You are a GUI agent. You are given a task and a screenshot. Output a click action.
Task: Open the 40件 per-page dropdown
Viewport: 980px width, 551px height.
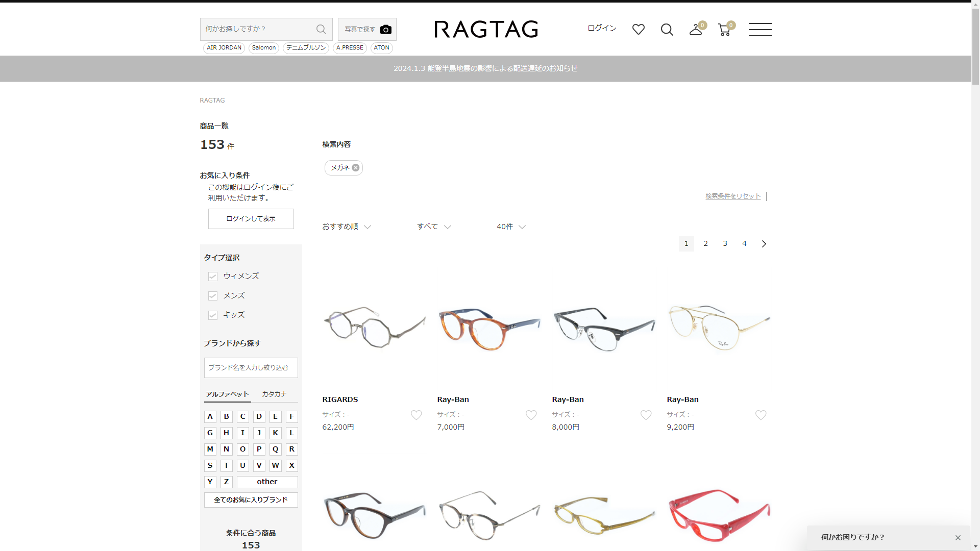tap(511, 227)
